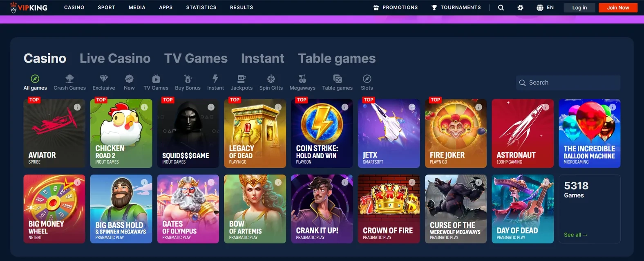
Task: Open settings gear icon in header
Action: [520, 7]
